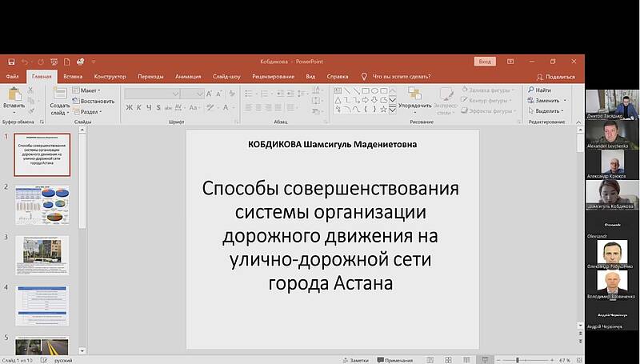Click the Restore (Восстановить) slide button
The height and width of the screenshot is (364, 640).
point(96,102)
